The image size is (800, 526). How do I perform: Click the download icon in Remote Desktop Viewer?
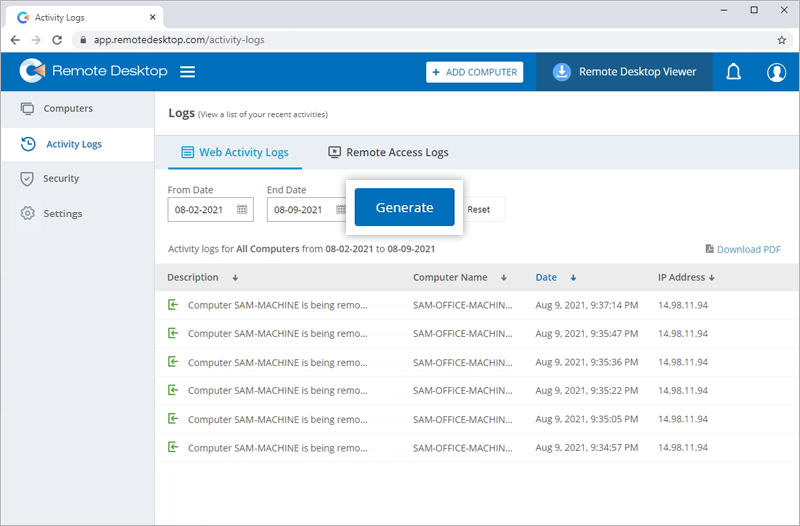click(562, 72)
